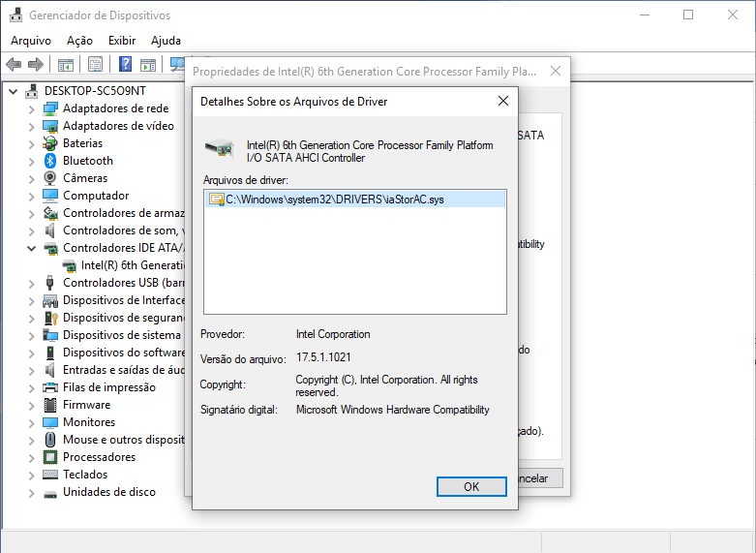Expand the Unidades de disco node
This screenshot has height=553, width=756.
[x=31, y=493]
